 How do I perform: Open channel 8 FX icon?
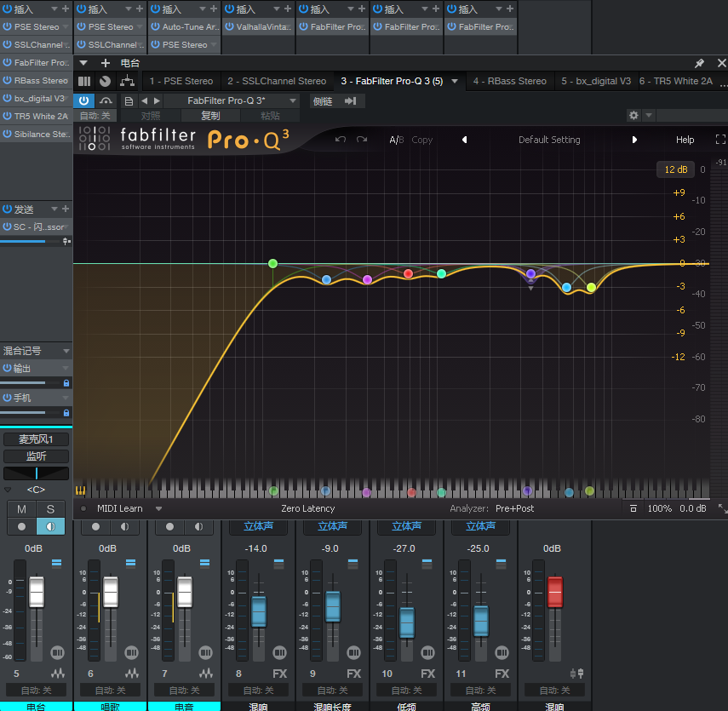coord(279,674)
